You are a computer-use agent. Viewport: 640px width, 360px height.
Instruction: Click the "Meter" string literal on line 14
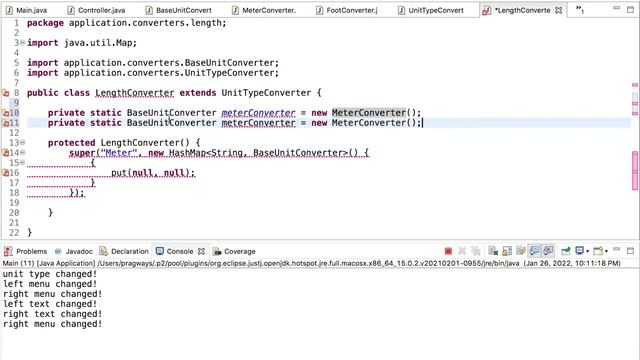(118, 153)
